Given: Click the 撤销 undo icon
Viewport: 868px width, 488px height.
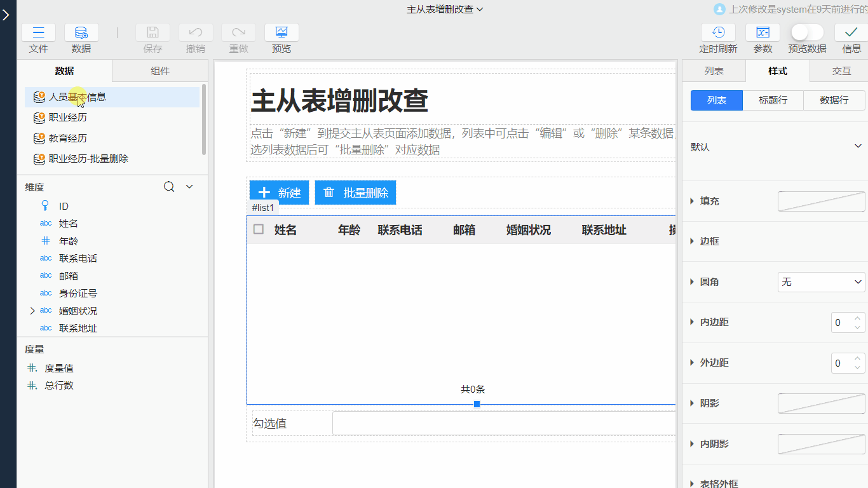Looking at the screenshot, I should pos(196,32).
